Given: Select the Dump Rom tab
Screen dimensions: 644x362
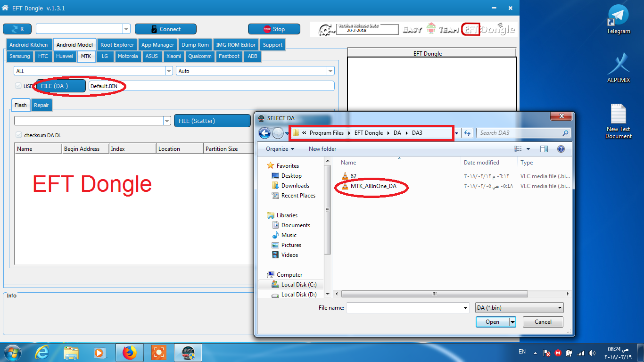Looking at the screenshot, I should pos(195,45).
